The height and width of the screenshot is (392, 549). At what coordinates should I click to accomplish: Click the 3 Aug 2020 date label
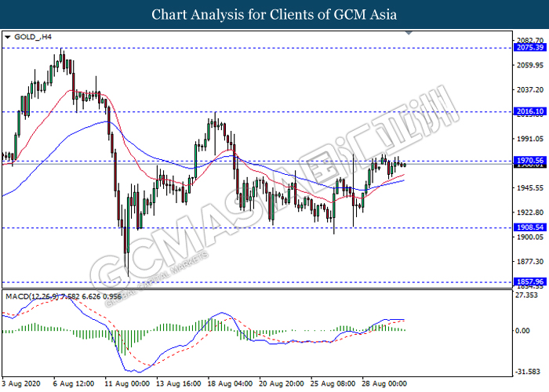(21, 384)
